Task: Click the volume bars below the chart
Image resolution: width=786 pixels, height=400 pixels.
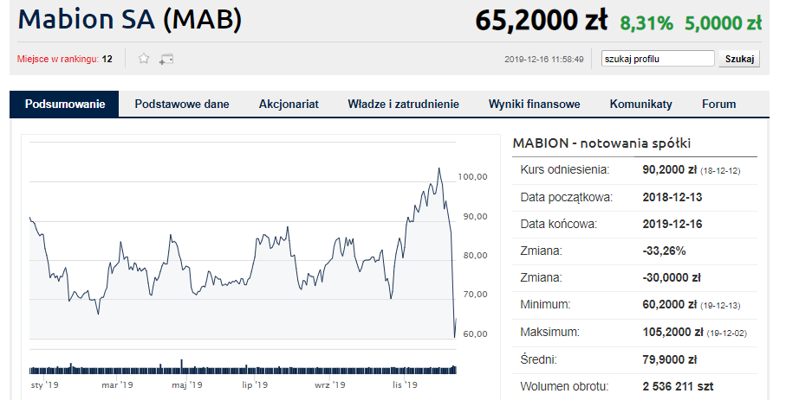Action: (x=243, y=368)
